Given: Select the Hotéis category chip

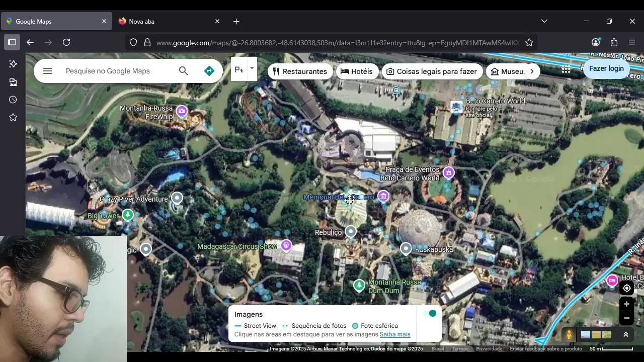Looking at the screenshot, I should (x=357, y=71).
